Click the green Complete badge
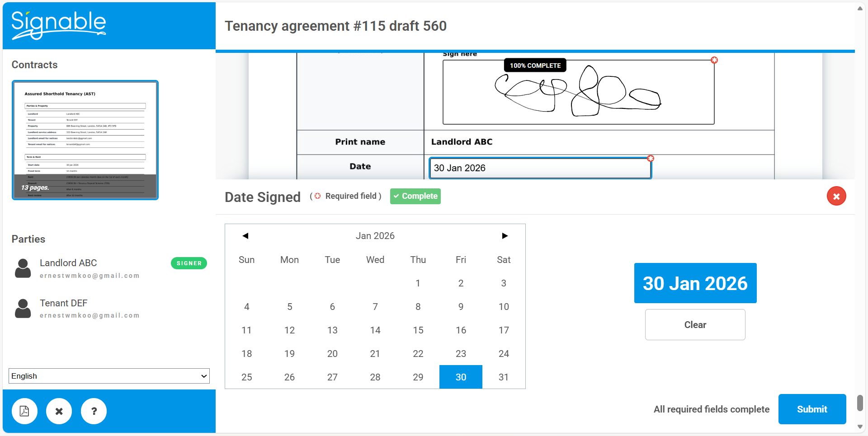The height and width of the screenshot is (436, 868). [415, 196]
